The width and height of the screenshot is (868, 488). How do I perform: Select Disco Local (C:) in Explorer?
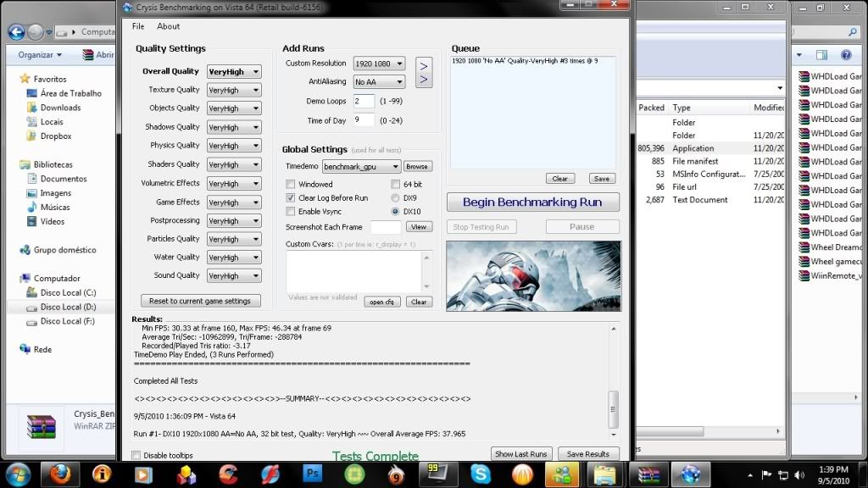click(68, 292)
